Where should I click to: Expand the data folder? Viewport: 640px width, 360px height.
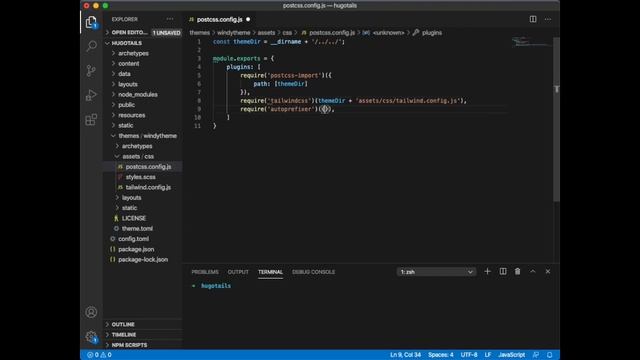(124, 74)
